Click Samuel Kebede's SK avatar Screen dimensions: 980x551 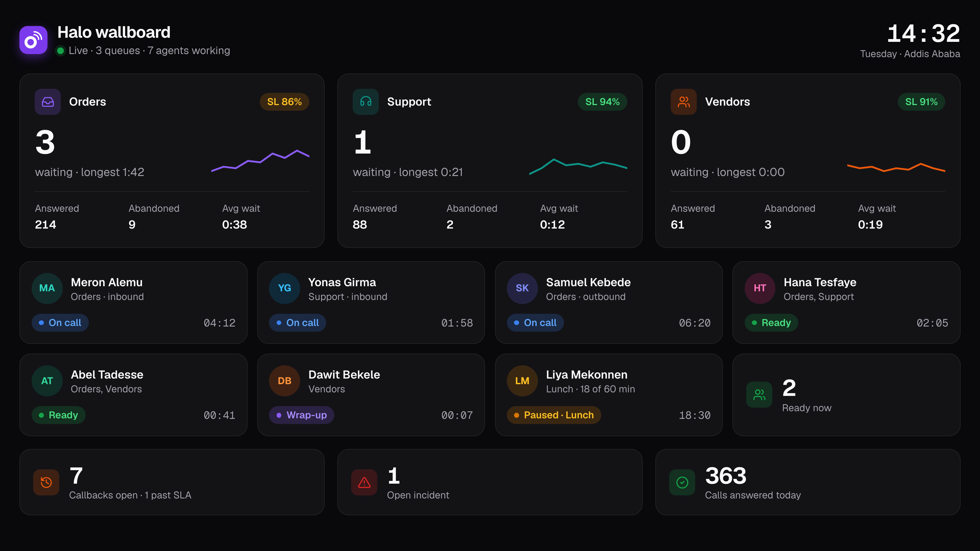522,288
